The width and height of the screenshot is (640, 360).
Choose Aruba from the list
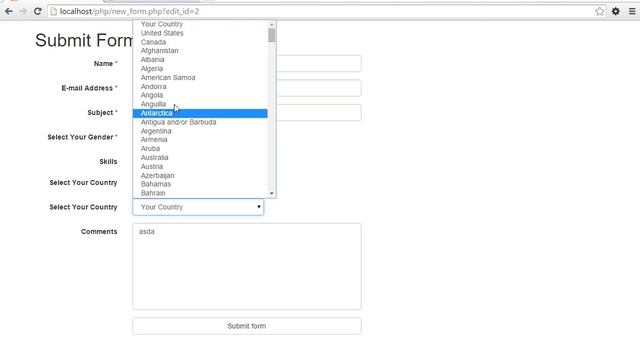(200, 149)
